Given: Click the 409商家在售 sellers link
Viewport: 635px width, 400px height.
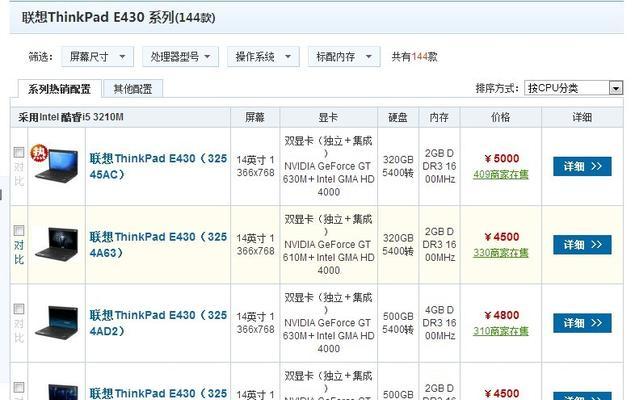Looking at the screenshot, I should coord(501,174).
